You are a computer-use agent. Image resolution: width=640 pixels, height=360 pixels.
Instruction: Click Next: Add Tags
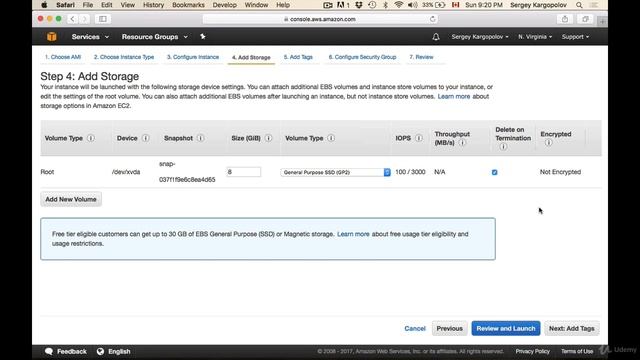pos(571,329)
